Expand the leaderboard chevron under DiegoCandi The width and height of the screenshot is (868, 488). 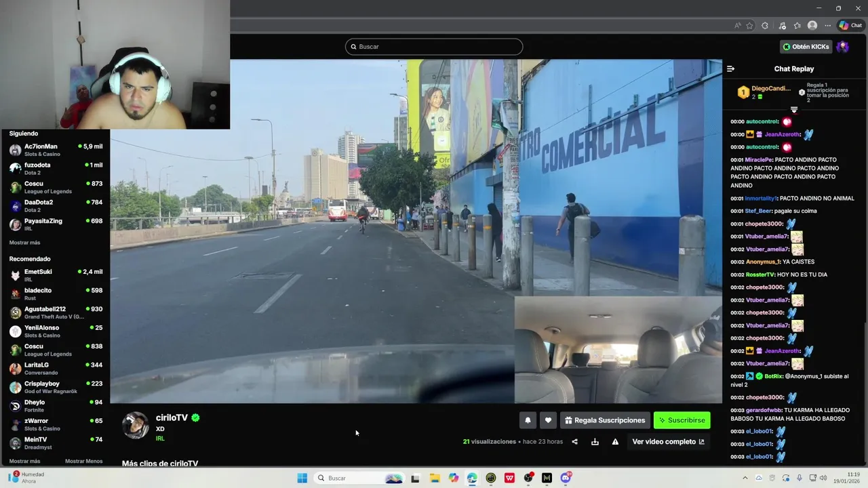[x=794, y=110]
